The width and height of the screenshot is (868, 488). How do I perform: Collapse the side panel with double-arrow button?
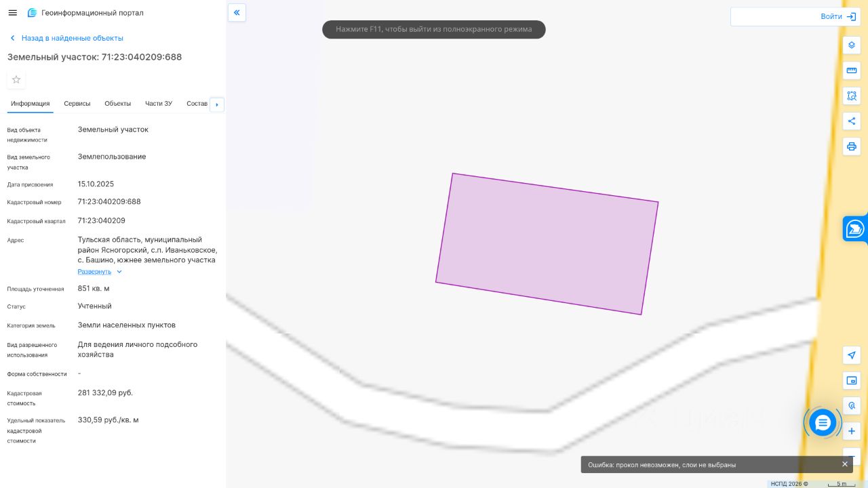(x=237, y=13)
